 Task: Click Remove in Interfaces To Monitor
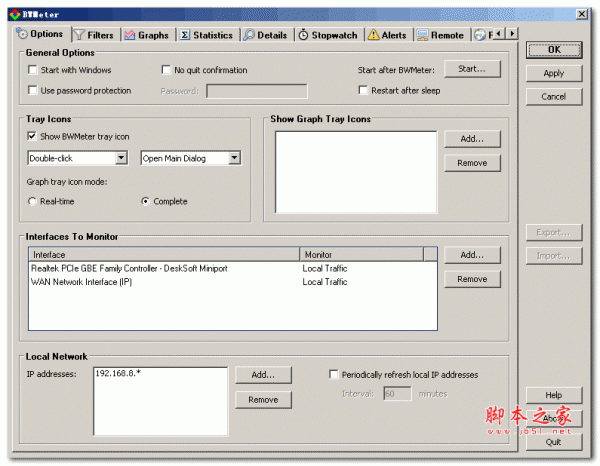(472, 279)
